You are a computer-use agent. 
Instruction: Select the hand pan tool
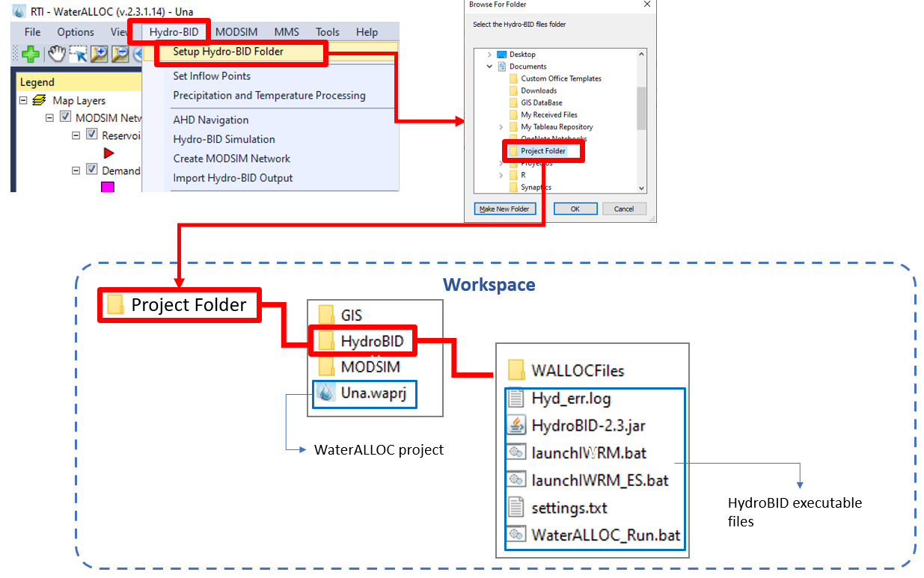57,54
